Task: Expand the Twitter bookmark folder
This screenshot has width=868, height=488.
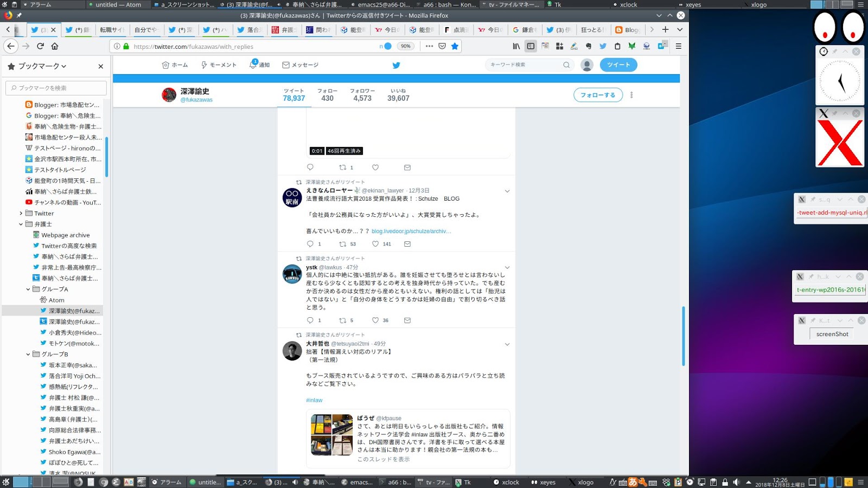Action: click(x=21, y=213)
